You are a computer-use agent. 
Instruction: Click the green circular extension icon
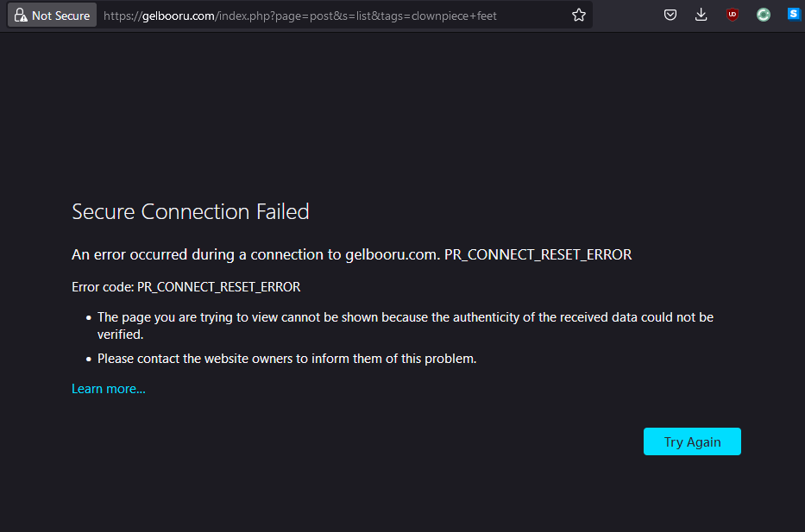click(764, 16)
